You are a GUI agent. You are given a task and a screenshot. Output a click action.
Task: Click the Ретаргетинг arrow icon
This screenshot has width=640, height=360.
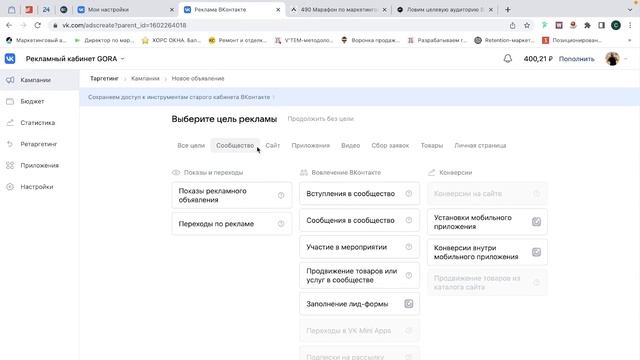pyautogui.click(x=10, y=144)
